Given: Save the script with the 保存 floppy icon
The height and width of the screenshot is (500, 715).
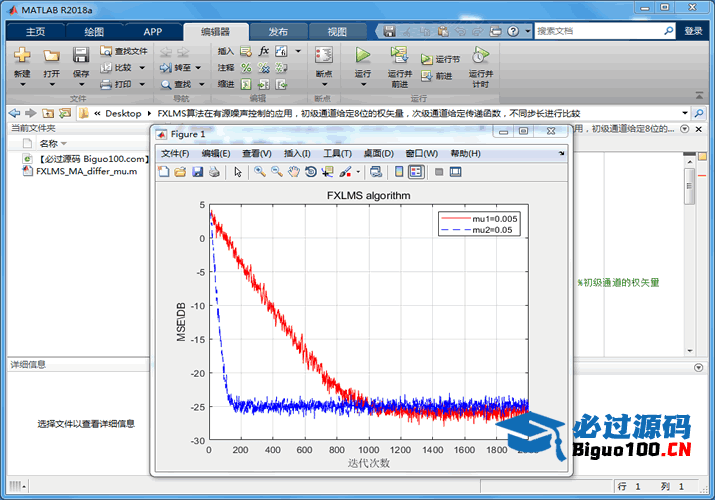Looking at the screenshot, I should pyautogui.click(x=81, y=55).
